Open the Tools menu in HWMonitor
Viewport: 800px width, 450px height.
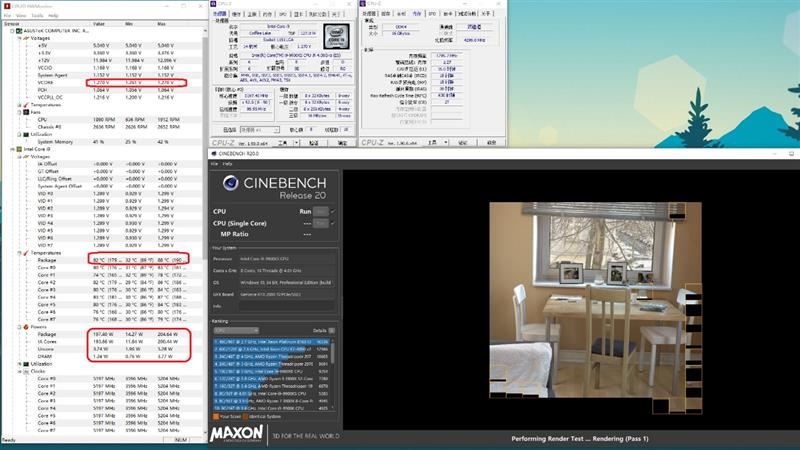(x=37, y=16)
